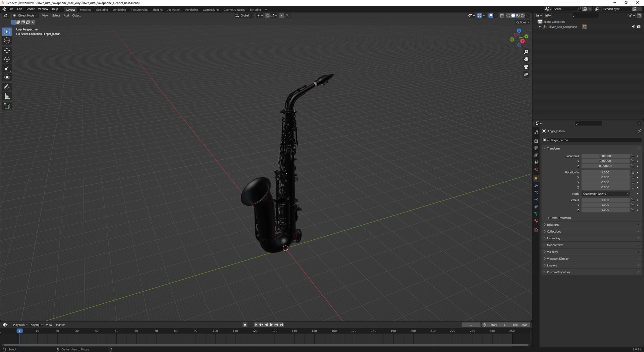Open World properties tab icon
The image size is (644, 352).
(x=536, y=169)
